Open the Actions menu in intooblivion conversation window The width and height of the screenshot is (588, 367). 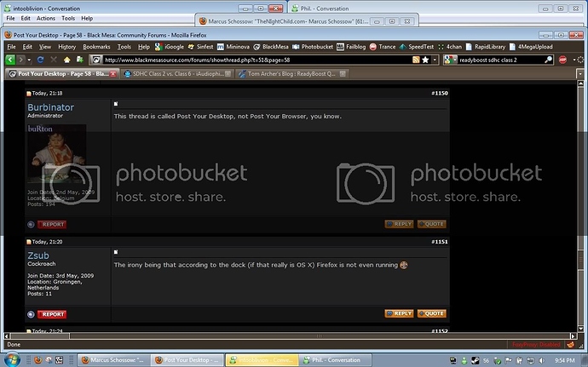click(46, 19)
